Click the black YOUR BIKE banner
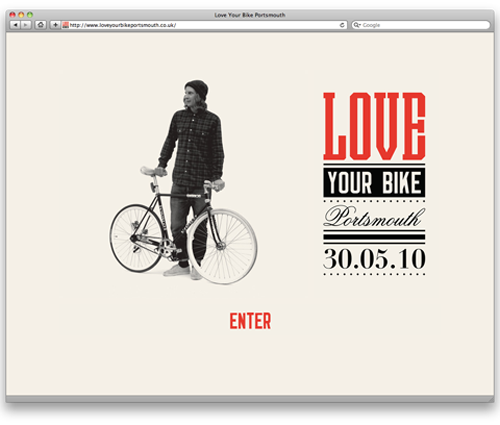Viewport: 500px width, 425px height. pyautogui.click(x=374, y=182)
